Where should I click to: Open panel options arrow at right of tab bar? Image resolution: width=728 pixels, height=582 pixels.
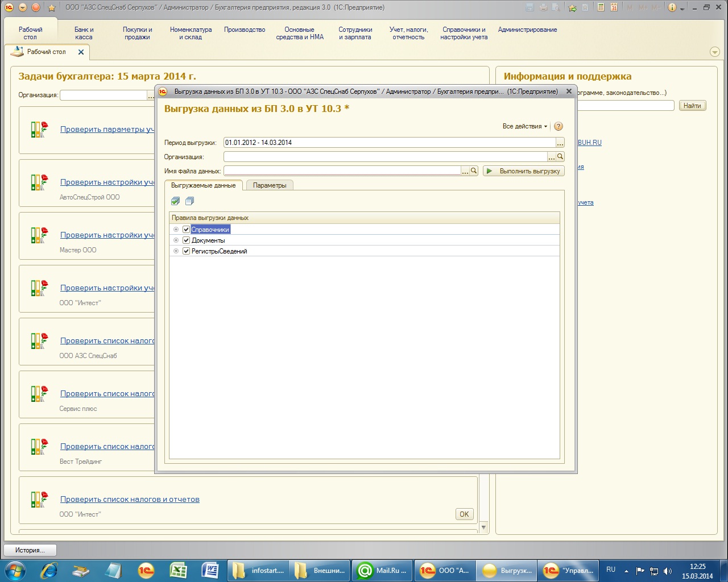tap(715, 52)
